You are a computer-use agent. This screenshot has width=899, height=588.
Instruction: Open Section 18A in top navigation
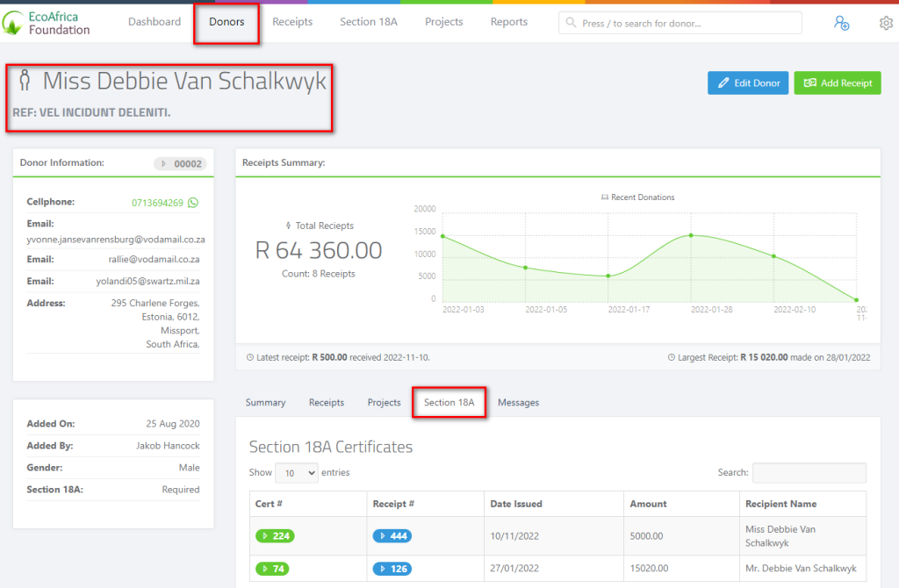click(x=368, y=22)
